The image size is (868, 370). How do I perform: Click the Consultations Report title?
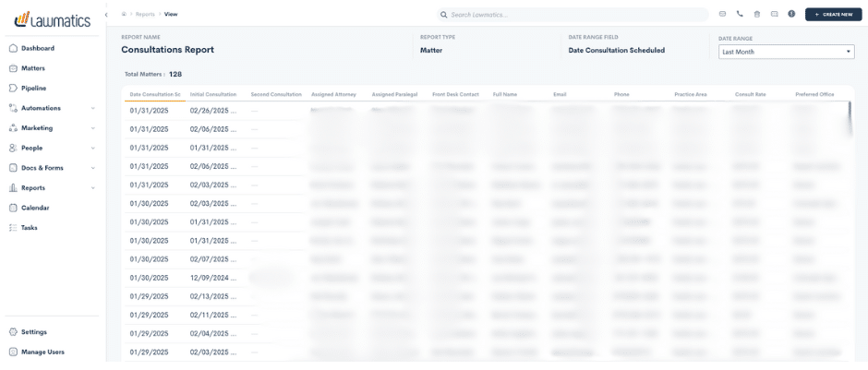[168, 50]
